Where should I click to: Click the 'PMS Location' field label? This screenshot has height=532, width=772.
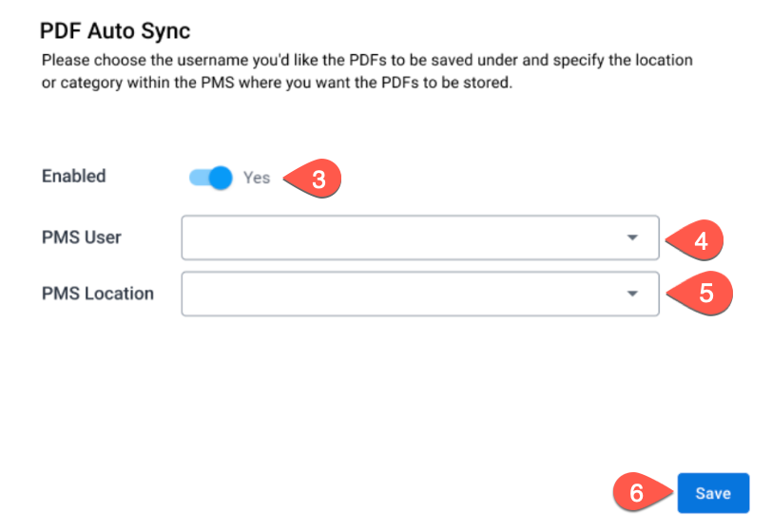click(98, 294)
